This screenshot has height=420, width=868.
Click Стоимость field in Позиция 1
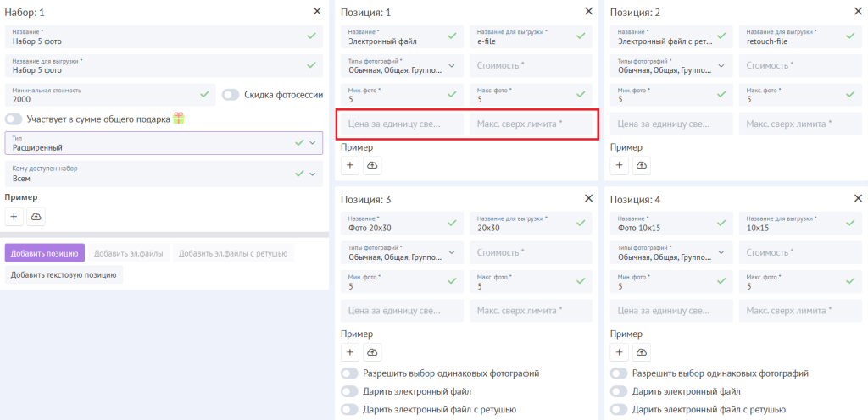click(530, 65)
